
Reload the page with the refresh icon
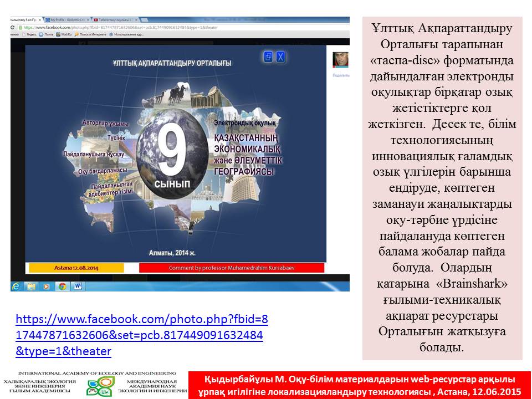coord(13,28)
